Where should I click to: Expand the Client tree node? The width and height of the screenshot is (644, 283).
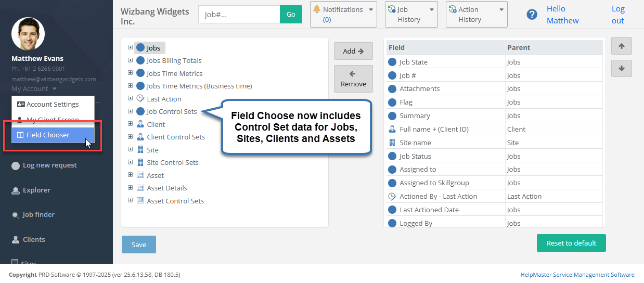coord(130,124)
